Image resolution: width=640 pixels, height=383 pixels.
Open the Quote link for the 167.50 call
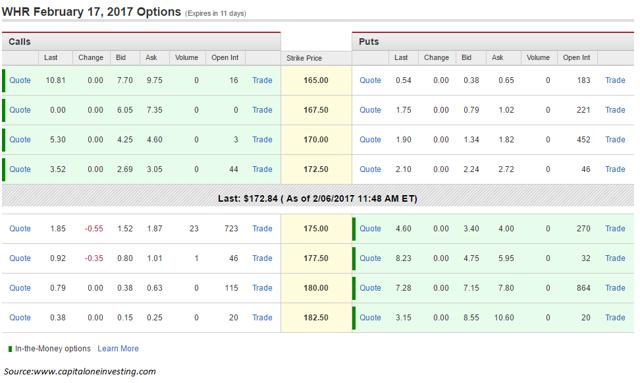click(x=20, y=110)
